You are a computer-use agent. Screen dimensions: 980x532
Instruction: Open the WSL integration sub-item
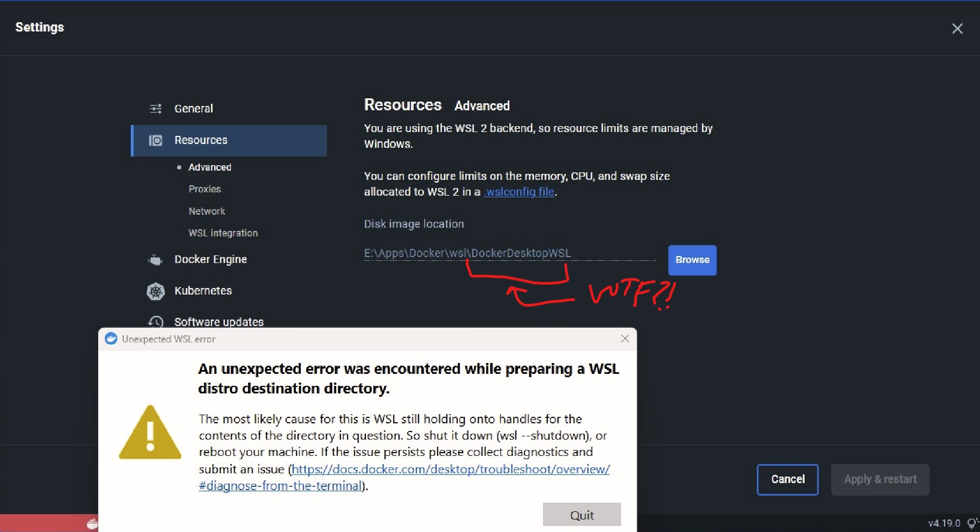click(x=223, y=233)
